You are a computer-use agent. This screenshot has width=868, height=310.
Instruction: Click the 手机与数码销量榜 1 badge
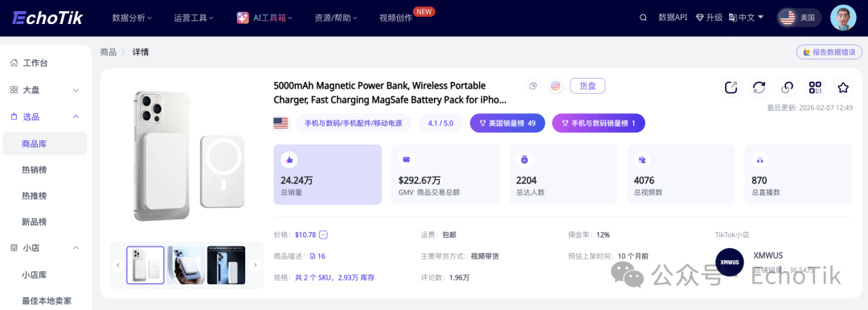point(599,123)
